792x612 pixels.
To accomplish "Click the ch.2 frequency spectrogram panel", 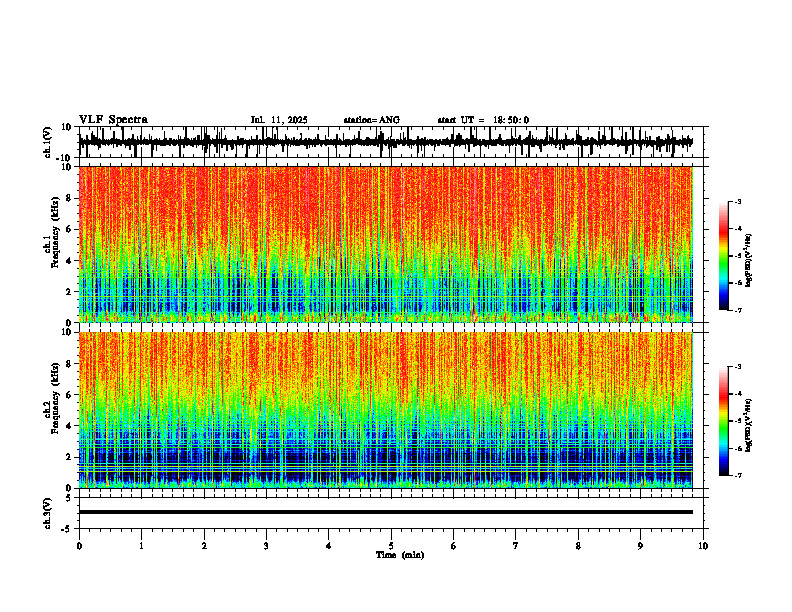I will click(x=385, y=410).
